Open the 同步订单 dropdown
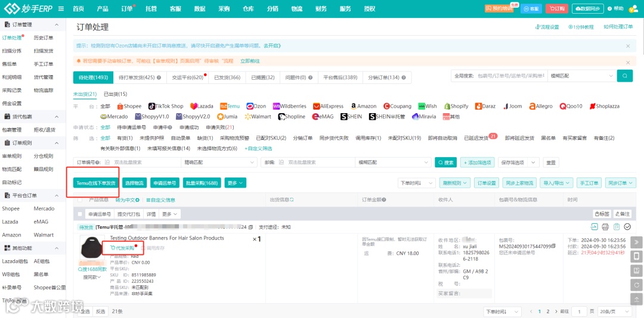 coord(621,183)
